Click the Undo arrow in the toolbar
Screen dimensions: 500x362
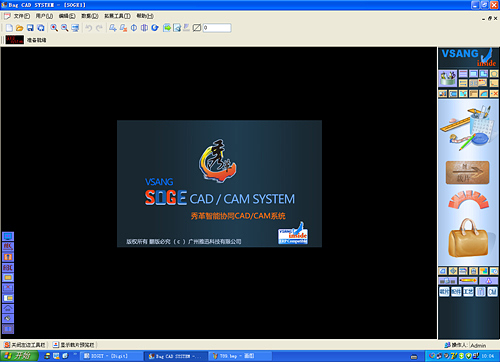tap(89, 28)
